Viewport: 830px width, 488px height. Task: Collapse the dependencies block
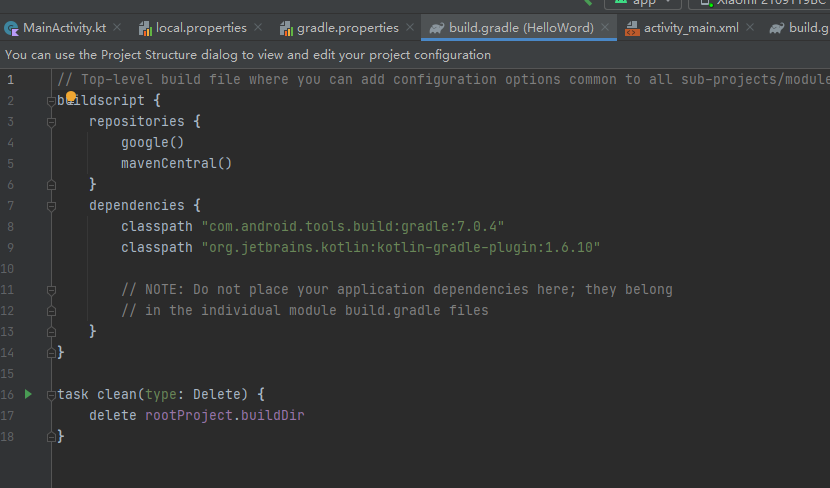coord(51,206)
